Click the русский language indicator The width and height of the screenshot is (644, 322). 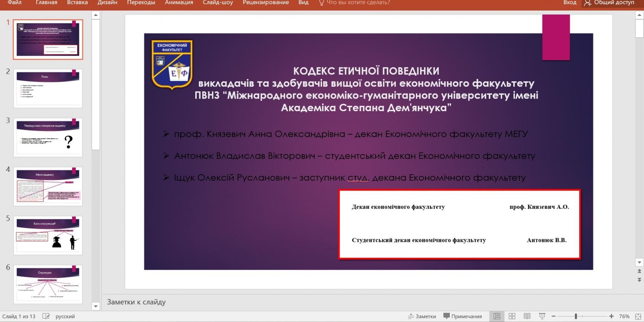pos(65,316)
